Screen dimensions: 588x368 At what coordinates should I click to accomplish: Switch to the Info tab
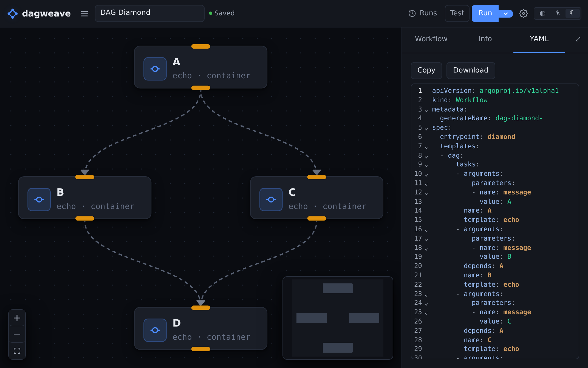click(485, 39)
